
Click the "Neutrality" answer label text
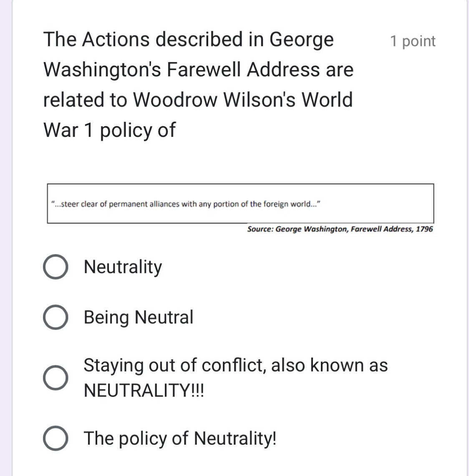(123, 267)
